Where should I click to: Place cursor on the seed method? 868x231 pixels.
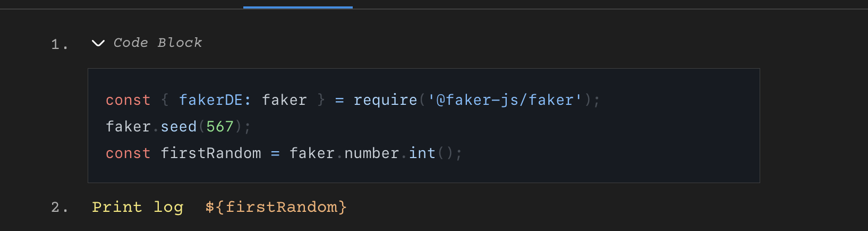tap(178, 127)
